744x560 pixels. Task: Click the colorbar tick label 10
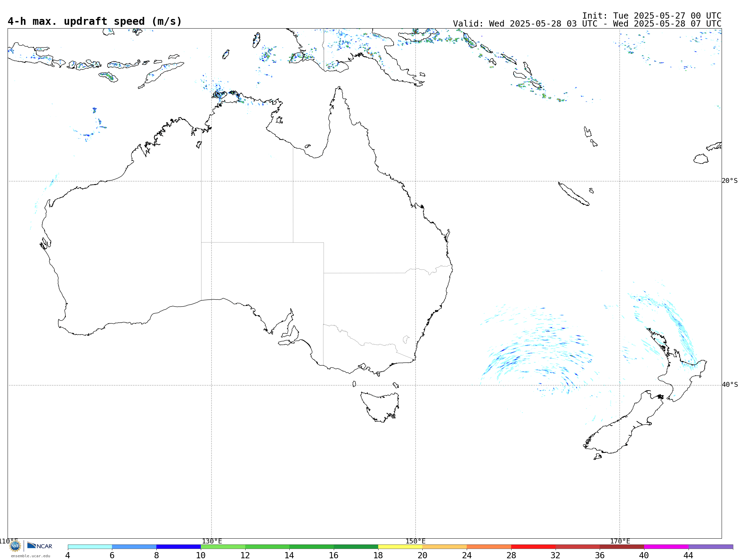coord(201,556)
